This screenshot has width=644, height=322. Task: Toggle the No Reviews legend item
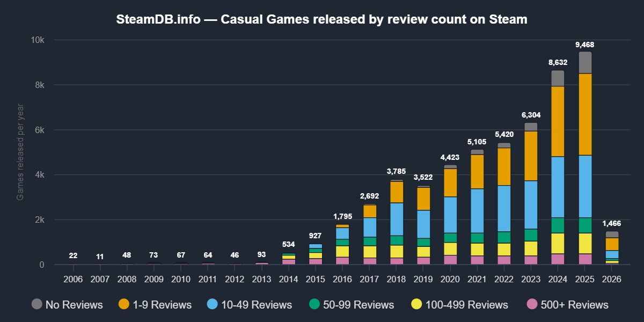74,305
